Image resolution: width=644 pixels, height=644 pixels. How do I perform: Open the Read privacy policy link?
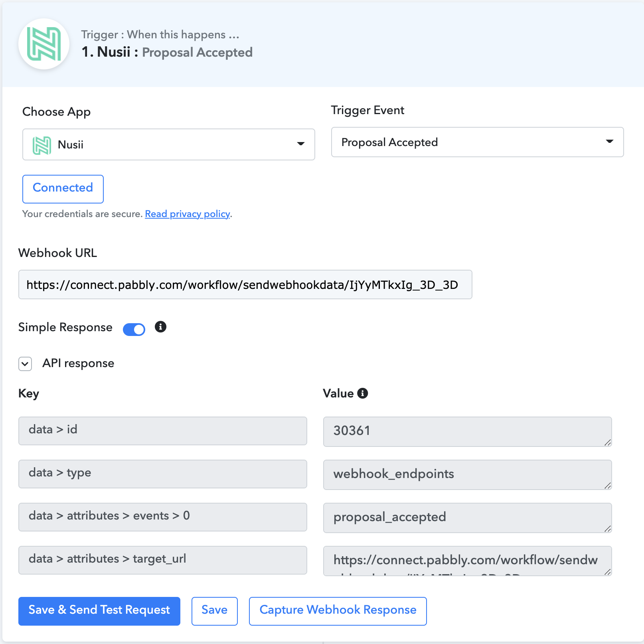pyautogui.click(x=188, y=214)
